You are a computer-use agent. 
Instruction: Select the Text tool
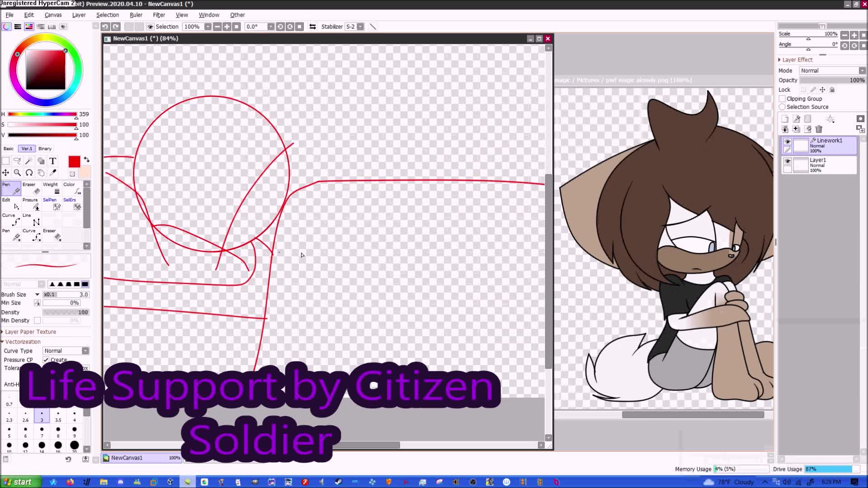(x=52, y=161)
